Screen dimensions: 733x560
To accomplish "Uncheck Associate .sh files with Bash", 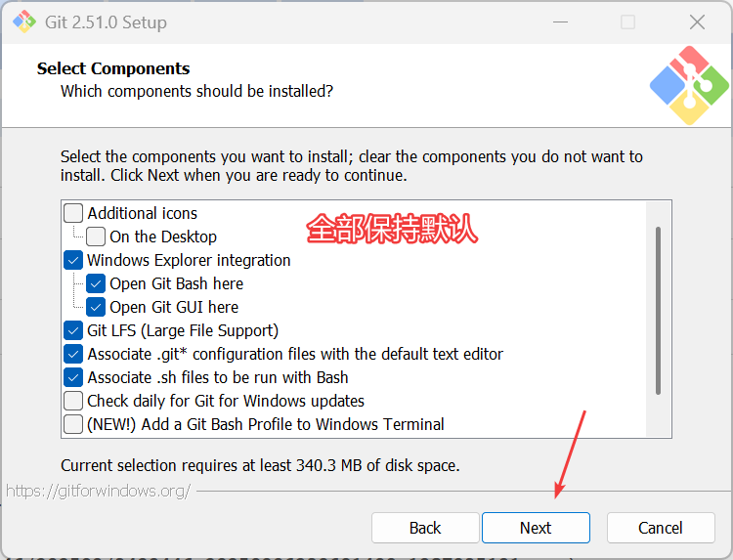I will [x=73, y=377].
